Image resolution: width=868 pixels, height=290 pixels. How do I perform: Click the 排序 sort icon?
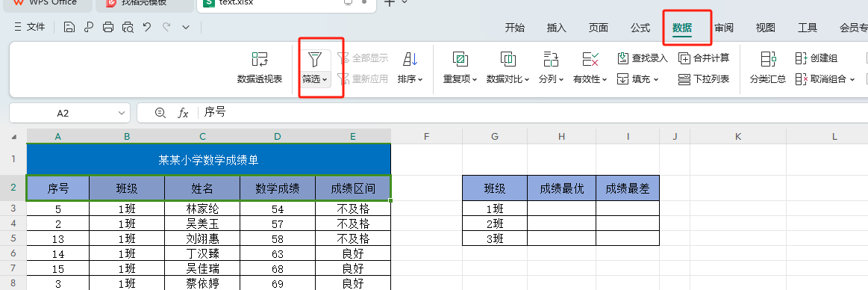pos(410,59)
